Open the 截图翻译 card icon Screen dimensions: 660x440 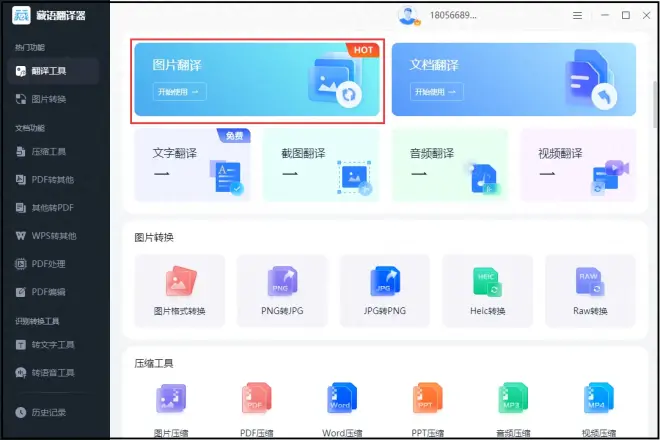354,178
